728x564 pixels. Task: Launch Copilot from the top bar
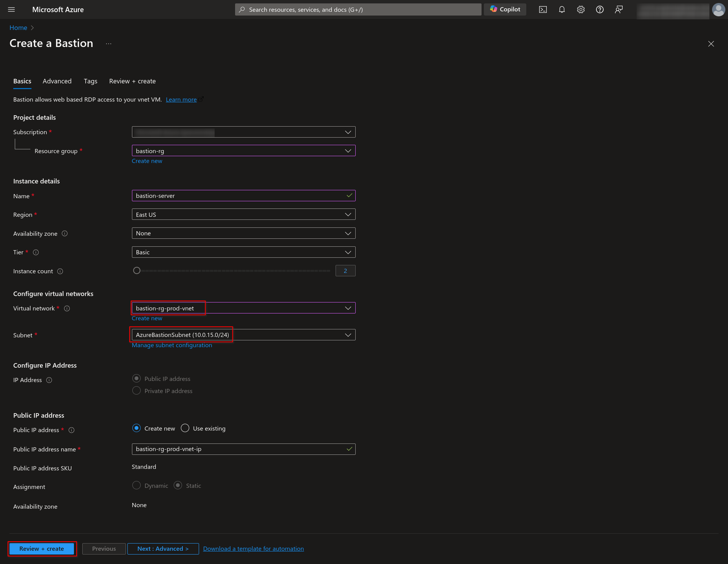[505, 9]
